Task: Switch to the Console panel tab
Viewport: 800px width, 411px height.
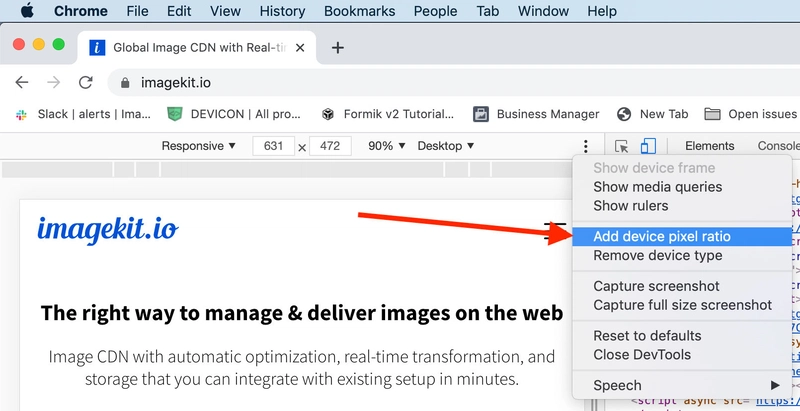Action: point(779,146)
